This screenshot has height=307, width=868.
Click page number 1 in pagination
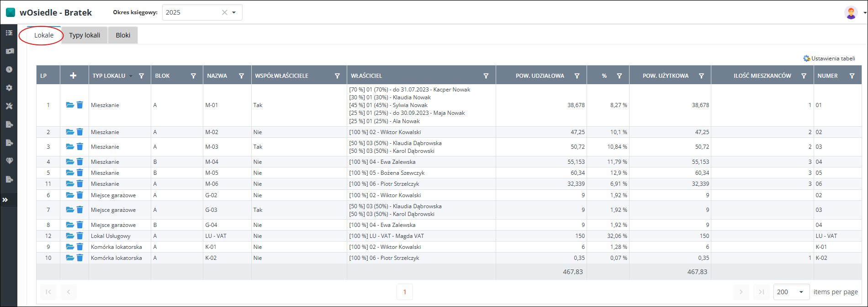click(x=404, y=292)
